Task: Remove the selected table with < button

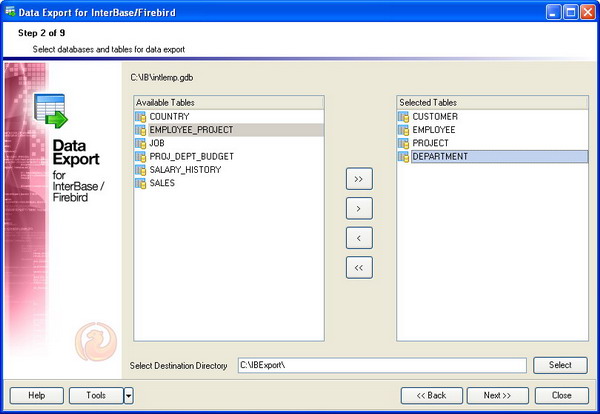Action: (359, 238)
